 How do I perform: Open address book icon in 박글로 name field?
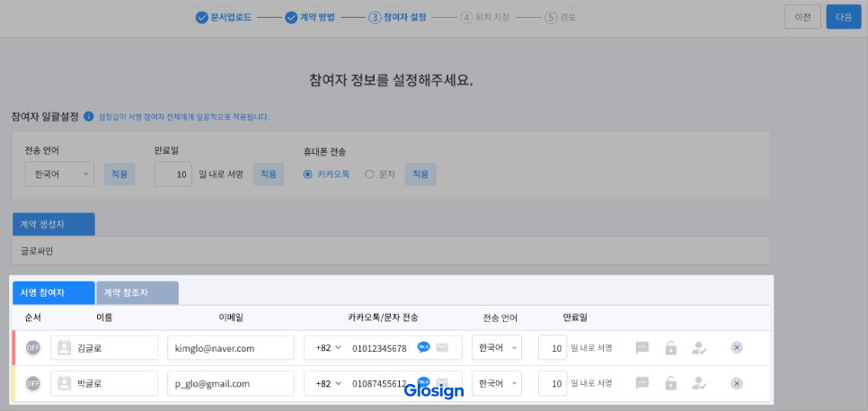[65, 383]
